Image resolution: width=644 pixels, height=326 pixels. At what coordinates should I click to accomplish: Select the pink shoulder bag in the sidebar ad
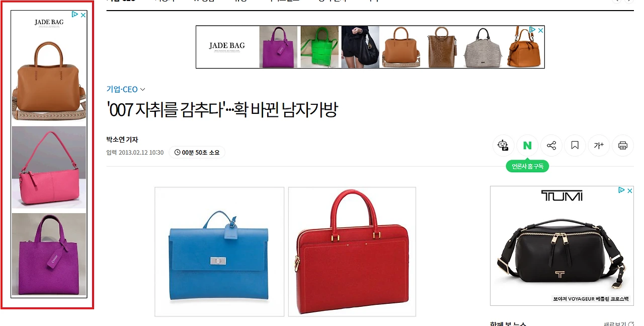tap(49, 167)
